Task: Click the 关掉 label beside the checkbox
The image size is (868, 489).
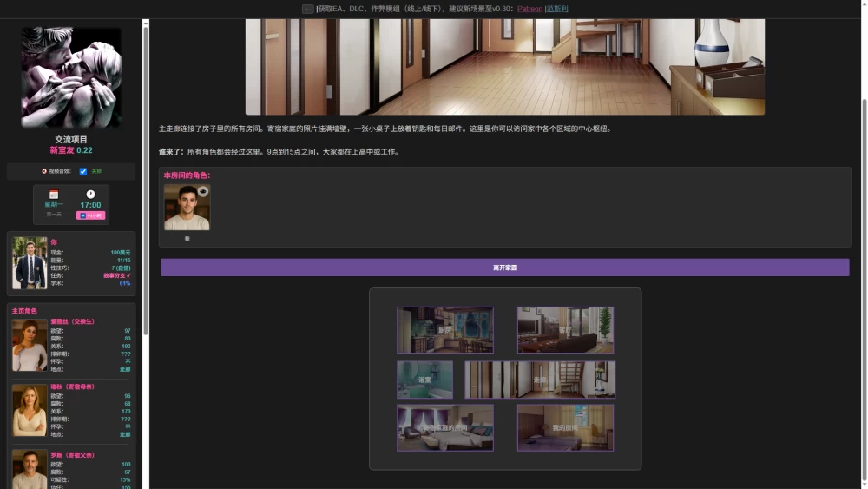Action: [96, 171]
